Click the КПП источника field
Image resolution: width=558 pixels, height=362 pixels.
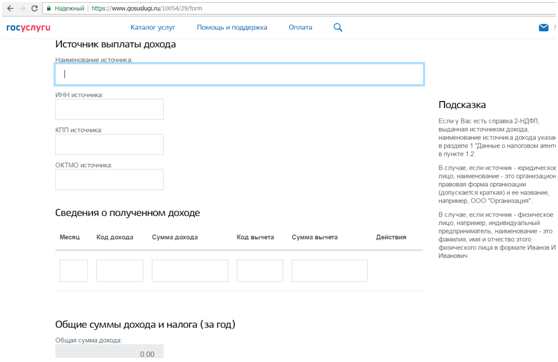coord(109,144)
